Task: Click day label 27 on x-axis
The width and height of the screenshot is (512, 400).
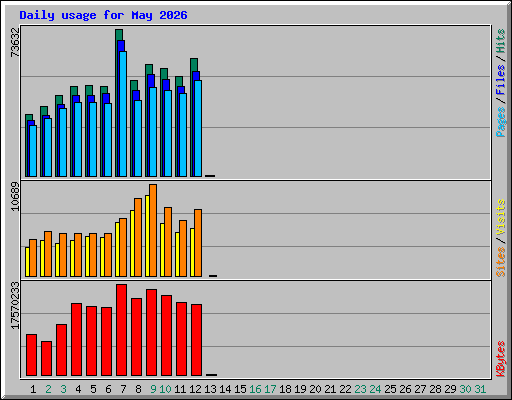Action: [x=420, y=389]
